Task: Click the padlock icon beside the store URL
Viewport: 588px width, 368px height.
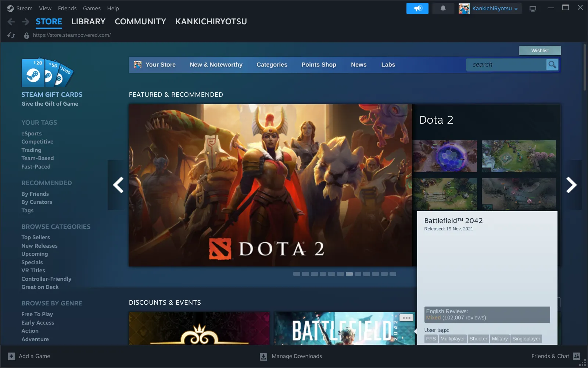Action: pyautogui.click(x=26, y=35)
